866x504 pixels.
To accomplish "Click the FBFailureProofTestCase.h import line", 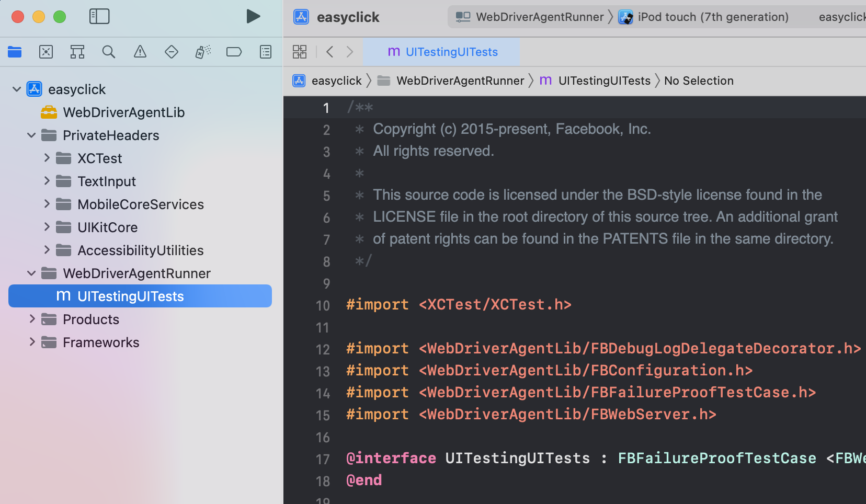I will click(x=581, y=392).
